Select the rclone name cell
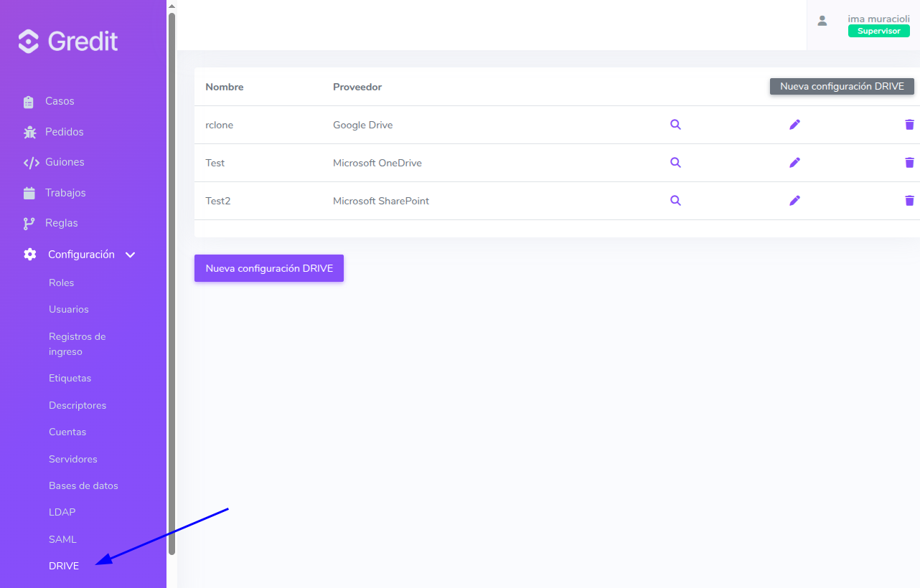The image size is (920, 588). 219,125
